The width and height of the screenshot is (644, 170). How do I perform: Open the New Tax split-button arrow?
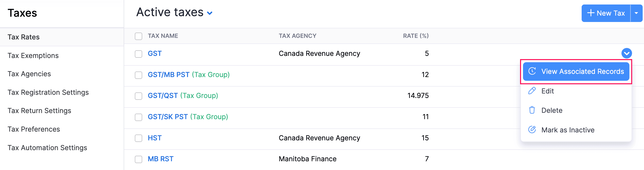pyautogui.click(x=636, y=13)
